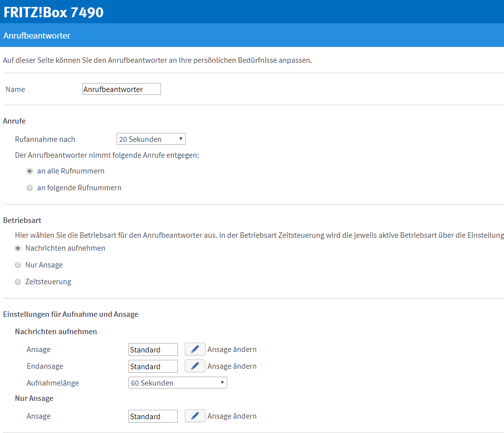Click the Standard field under Nur Ansage

pyautogui.click(x=153, y=416)
